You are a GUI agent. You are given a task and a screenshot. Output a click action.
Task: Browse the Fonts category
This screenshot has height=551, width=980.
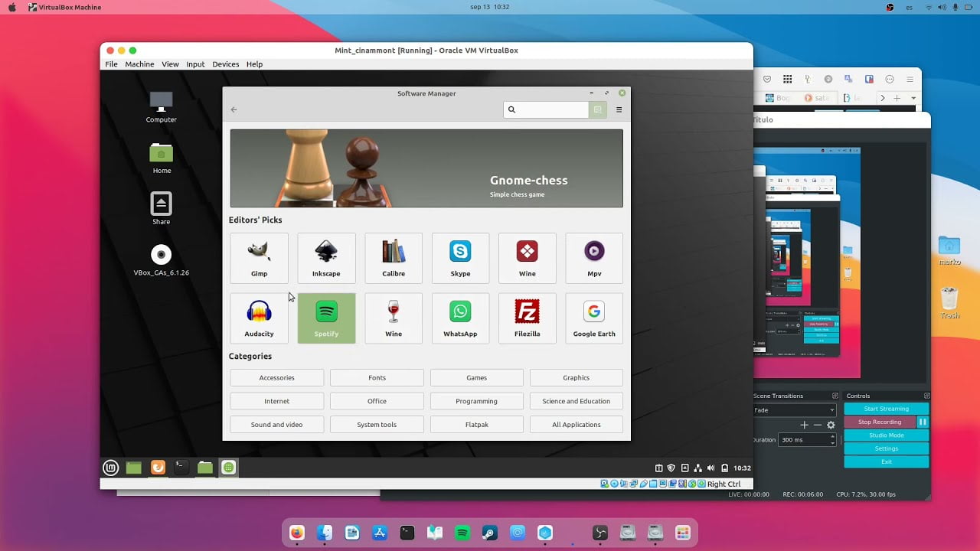click(377, 377)
